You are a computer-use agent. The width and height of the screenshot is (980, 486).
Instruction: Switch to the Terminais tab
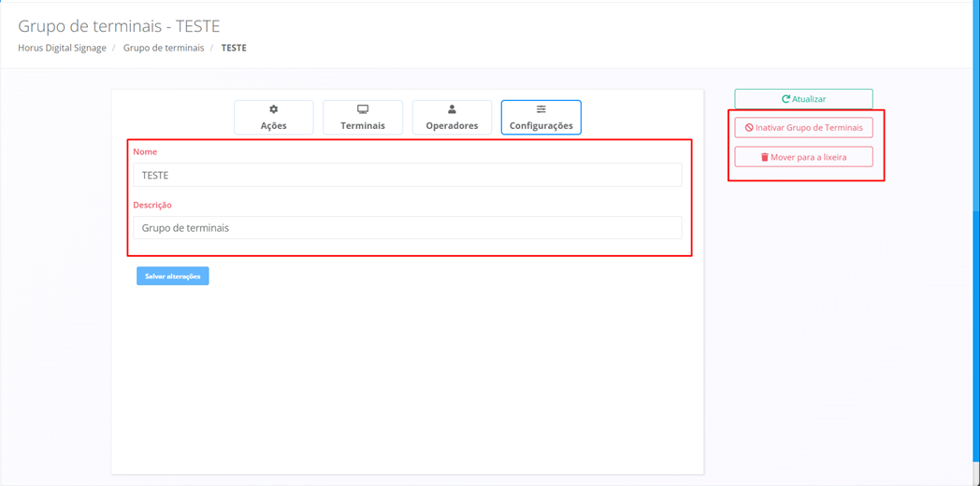tap(363, 118)
